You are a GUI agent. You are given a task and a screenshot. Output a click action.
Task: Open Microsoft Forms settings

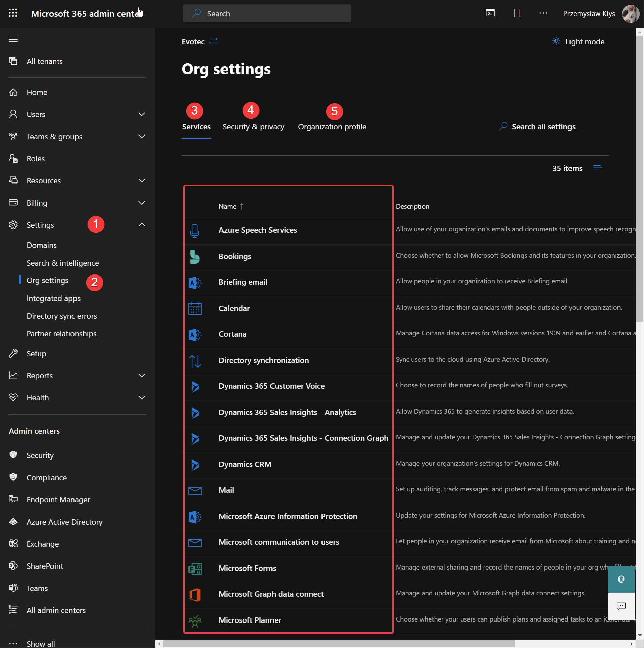click(247, 568)
